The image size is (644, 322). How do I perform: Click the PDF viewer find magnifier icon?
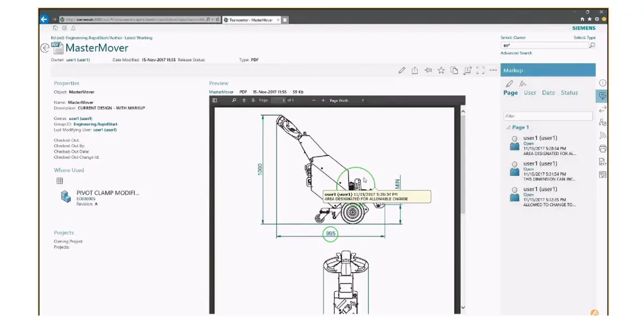click(x=234, y=100)
